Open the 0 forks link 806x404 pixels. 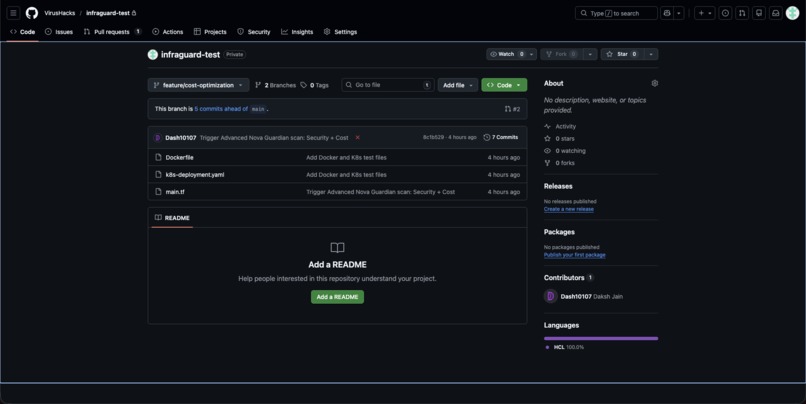559,163
